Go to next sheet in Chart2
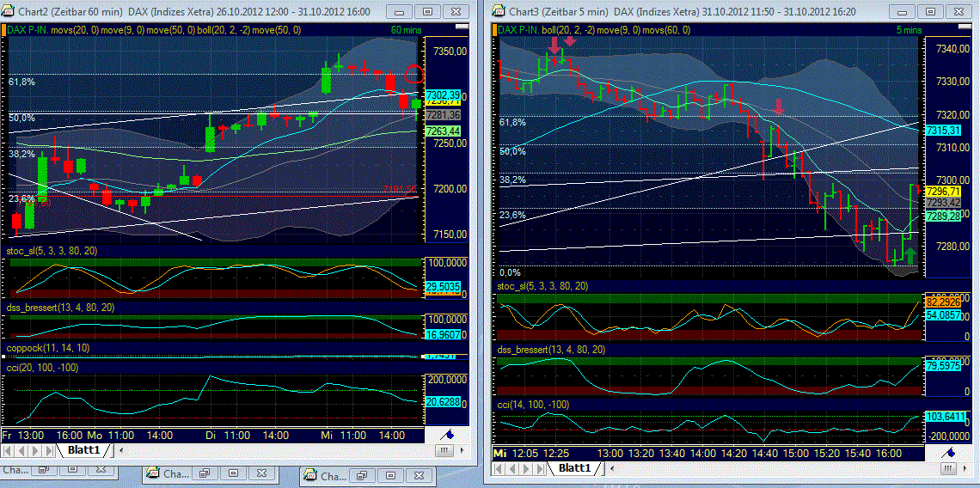Image resolution: width=980 pixels, height=488 pixels. pyautogui.click(x=36, y=450)
